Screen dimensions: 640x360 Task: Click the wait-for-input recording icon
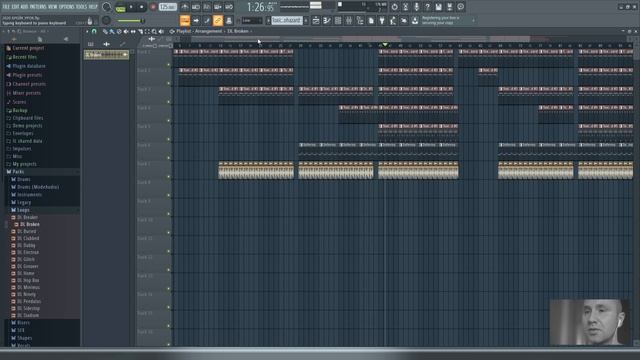coord(196,7)
